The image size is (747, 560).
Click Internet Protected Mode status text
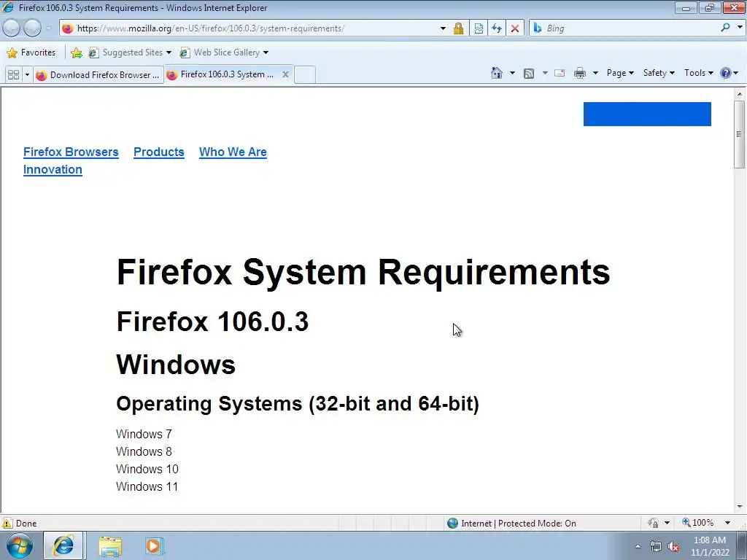pos(519,524)
